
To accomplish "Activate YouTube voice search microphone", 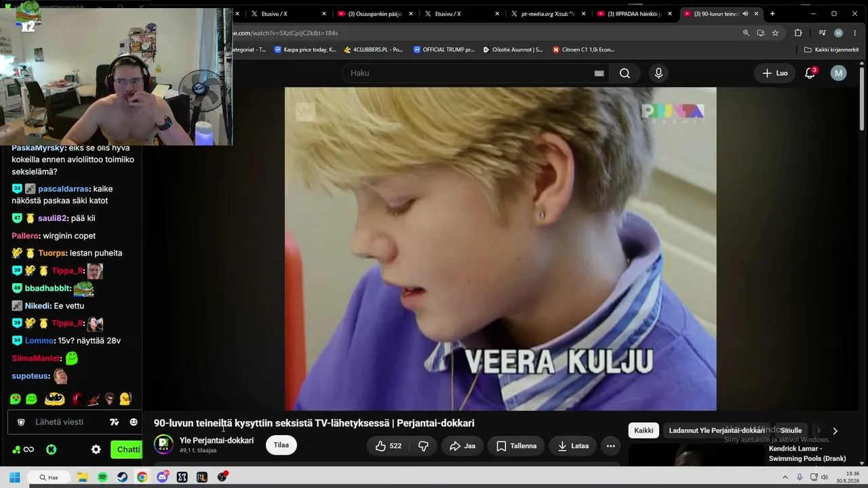I will [658, 73].
